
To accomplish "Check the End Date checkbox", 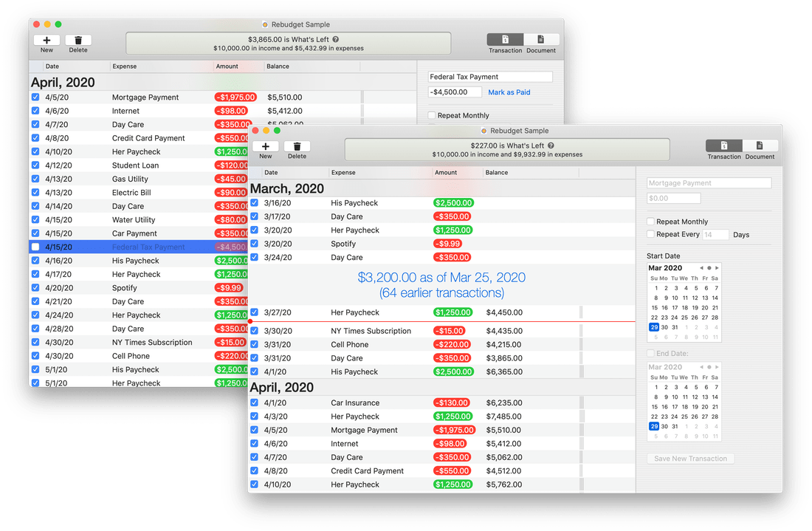I will tap(651, 353).
